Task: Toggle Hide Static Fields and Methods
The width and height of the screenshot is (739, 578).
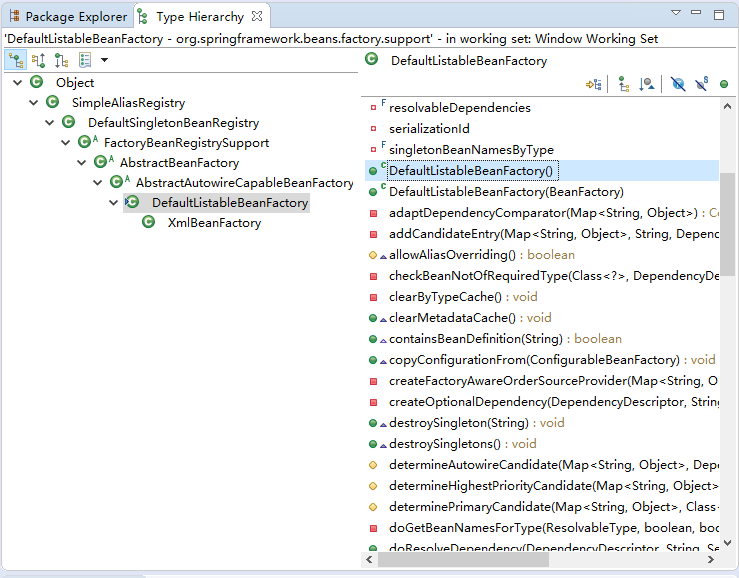Action: click(701, 84)
